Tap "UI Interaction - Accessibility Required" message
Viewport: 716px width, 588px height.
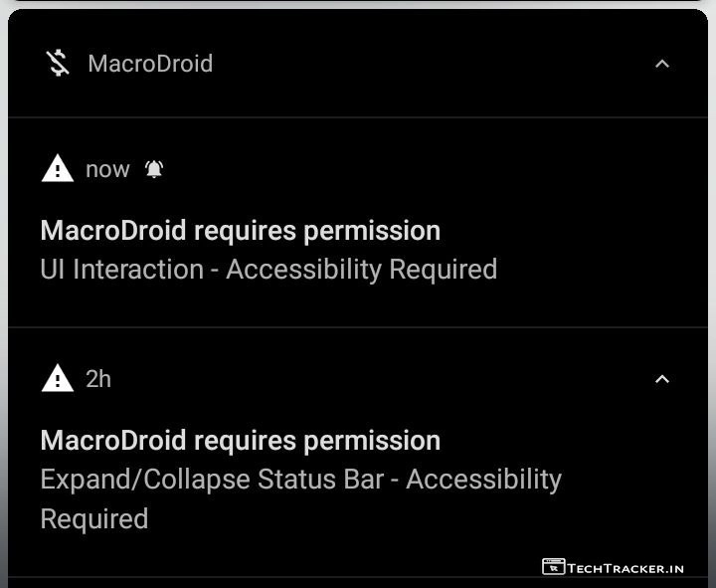point(268,270)
